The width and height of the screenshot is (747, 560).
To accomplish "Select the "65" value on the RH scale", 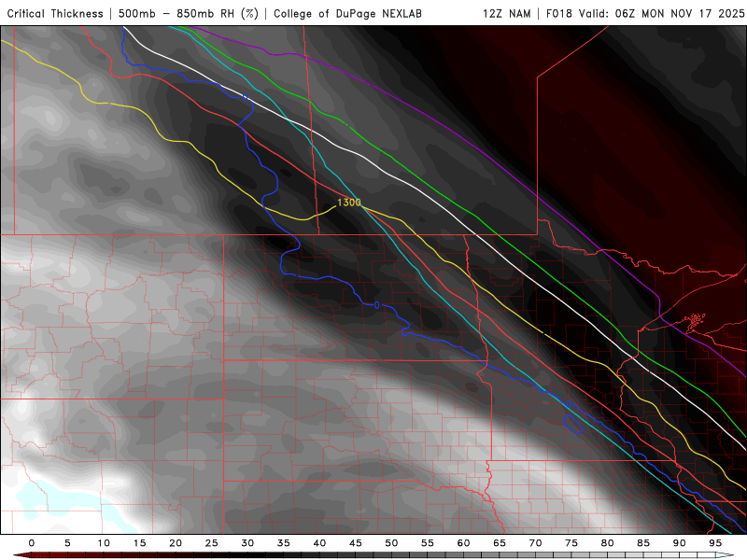I will (500, 543).
